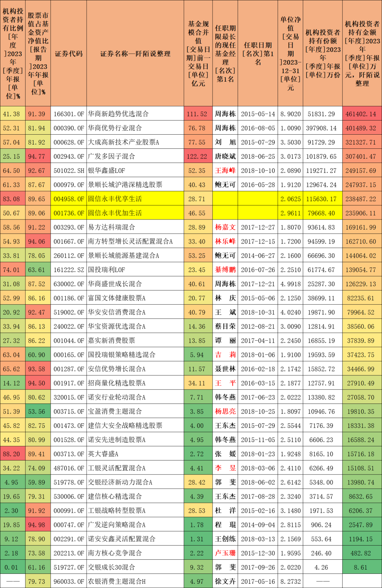Select the yellow cell 圆信永丰优加生活

point(135,213)
